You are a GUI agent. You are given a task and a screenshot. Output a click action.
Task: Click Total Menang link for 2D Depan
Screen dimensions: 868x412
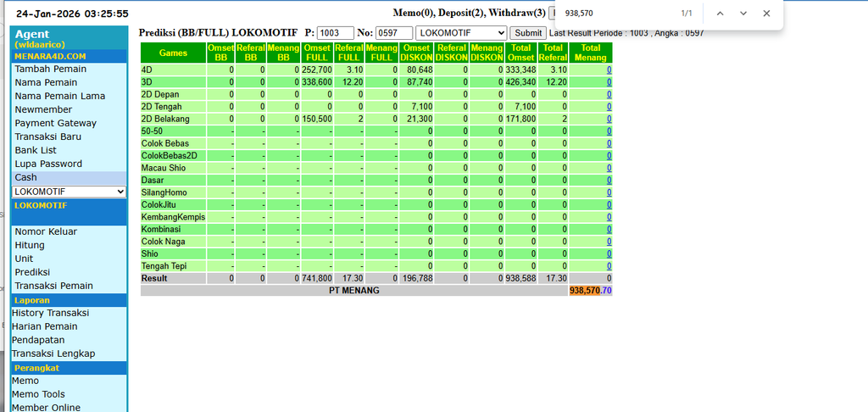[609, 94]
